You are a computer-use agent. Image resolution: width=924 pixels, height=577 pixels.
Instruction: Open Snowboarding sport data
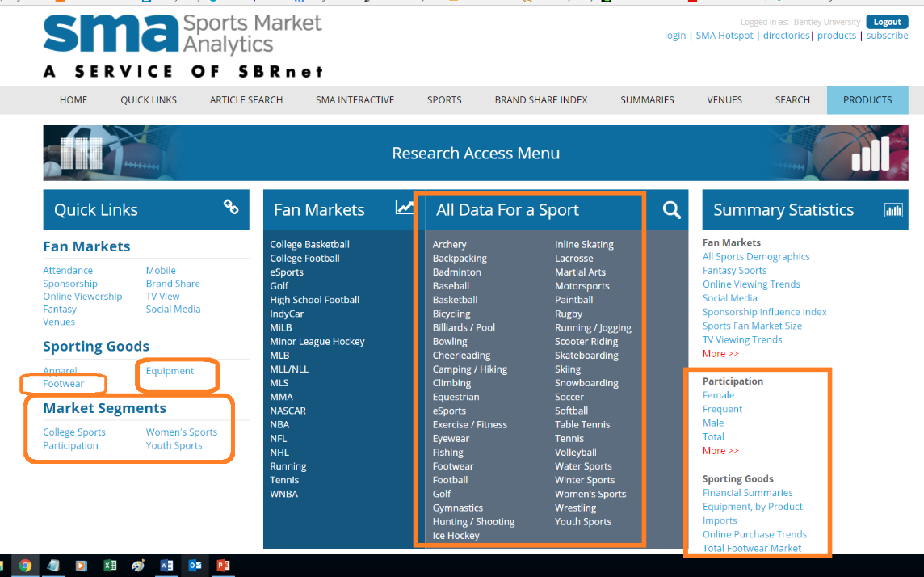pos(587,383)
